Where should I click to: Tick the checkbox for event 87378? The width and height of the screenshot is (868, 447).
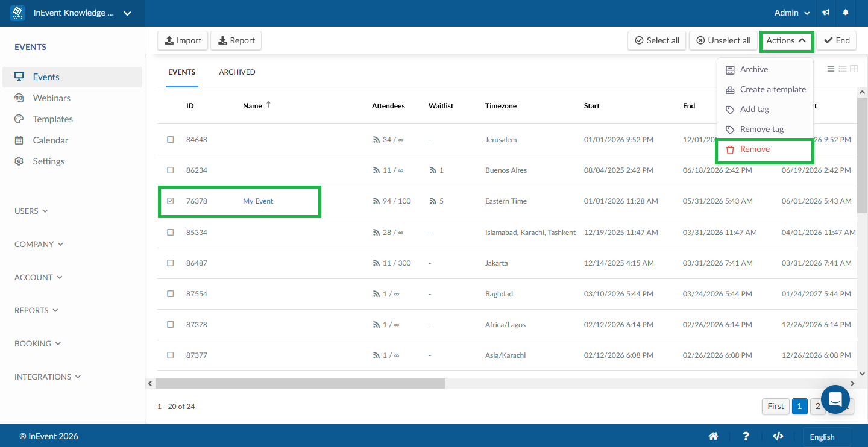[170, 324]
